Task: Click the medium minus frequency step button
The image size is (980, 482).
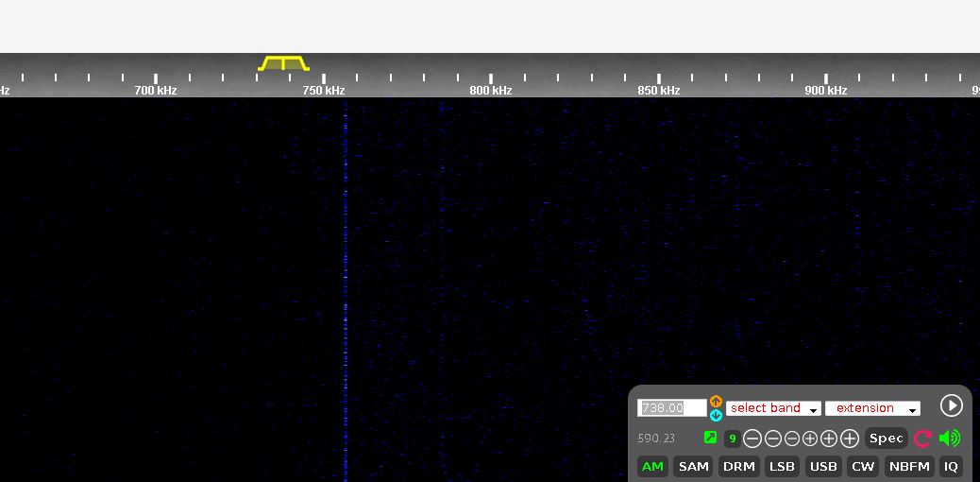Action: pos(773,439)
